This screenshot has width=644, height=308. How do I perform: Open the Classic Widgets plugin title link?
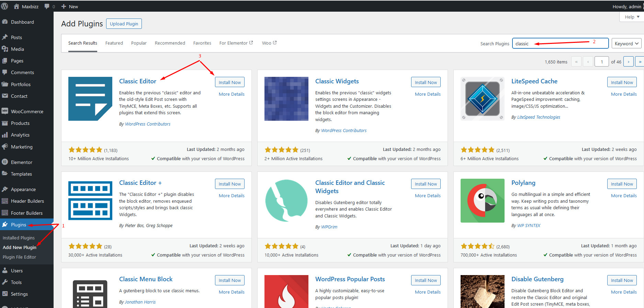pos(337,81)
